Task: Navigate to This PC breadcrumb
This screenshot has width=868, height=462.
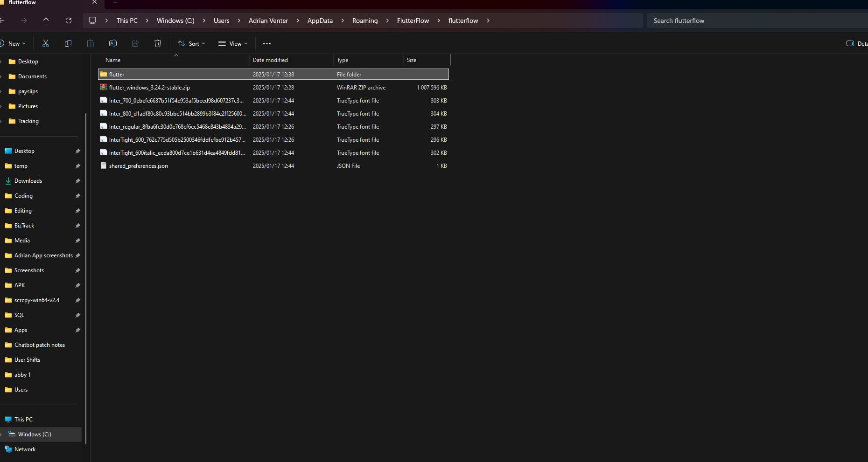Action: tap(127, 21)
